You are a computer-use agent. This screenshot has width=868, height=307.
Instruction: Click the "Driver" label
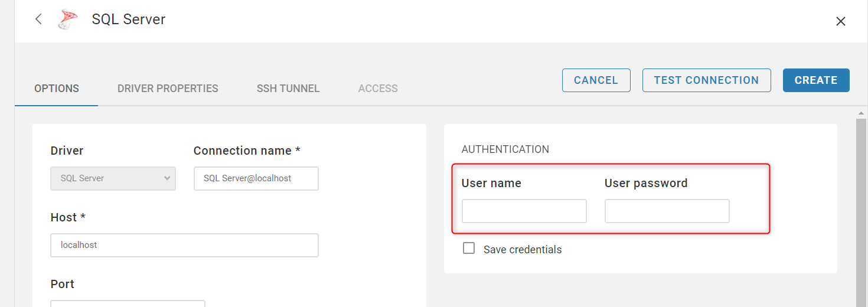tap(67, 151)
